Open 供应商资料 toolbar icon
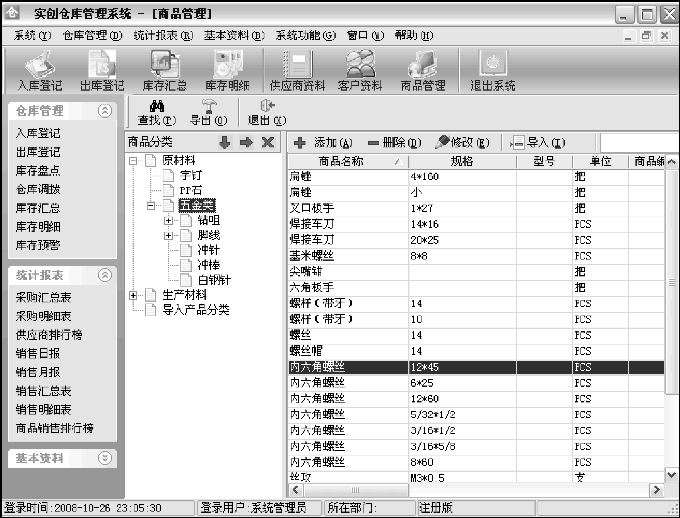This screenshot has width=680, height=518. pos(298,70)
